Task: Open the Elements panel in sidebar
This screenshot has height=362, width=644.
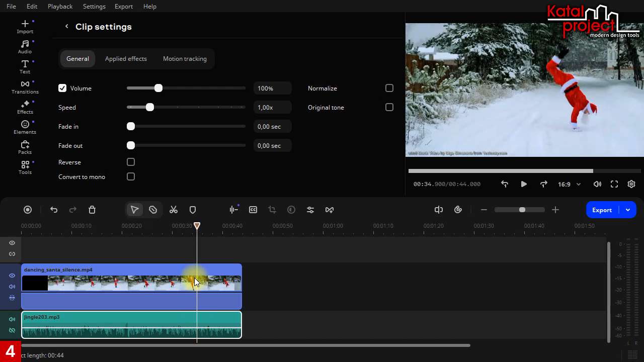Action: tap(25, 127)
